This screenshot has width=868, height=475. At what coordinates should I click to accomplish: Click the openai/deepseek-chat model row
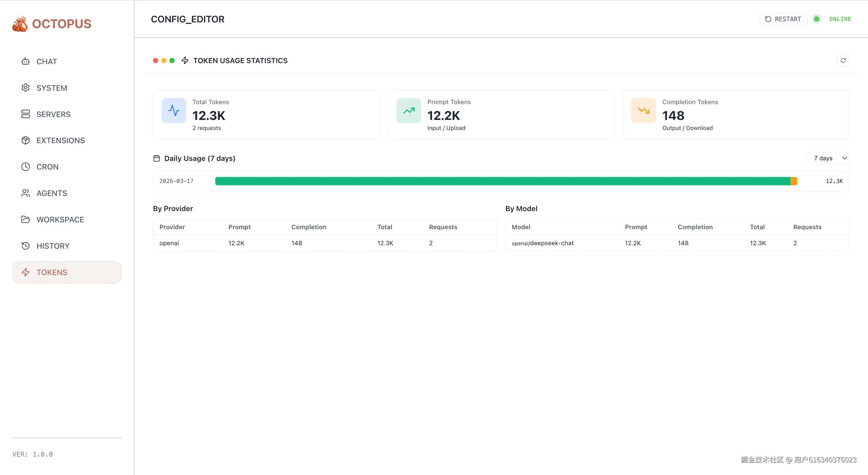pyautogui.click(x=542, y=243)
